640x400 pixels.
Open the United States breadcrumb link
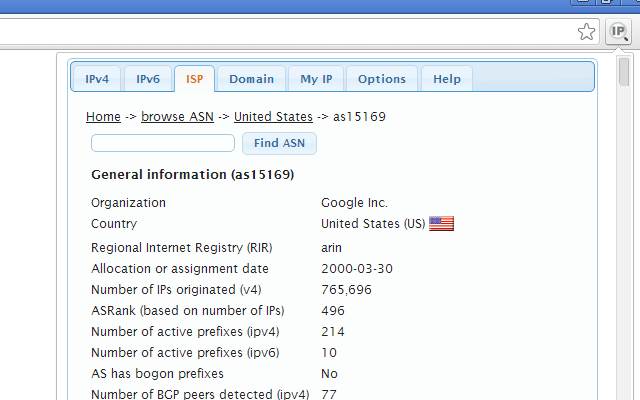coord(273,117)
